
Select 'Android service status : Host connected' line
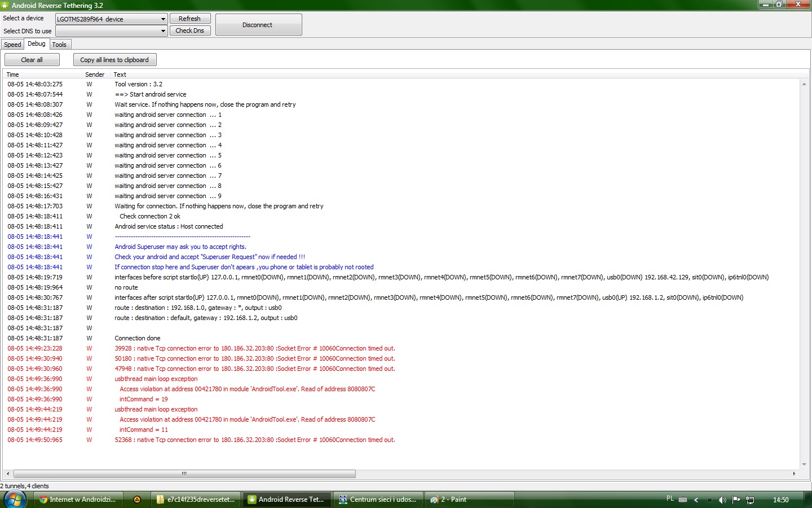tap(169, 226)
